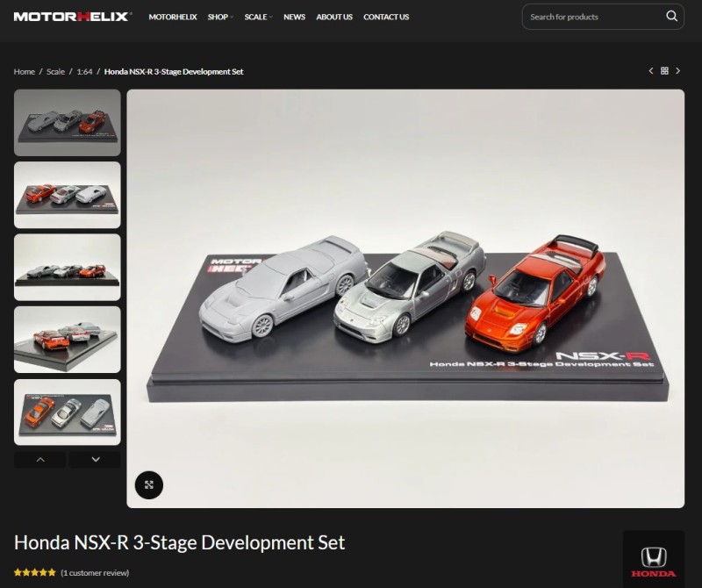Click the search magnifier icon
This screenshot has height=588, width=702.
tap(671, 17)
